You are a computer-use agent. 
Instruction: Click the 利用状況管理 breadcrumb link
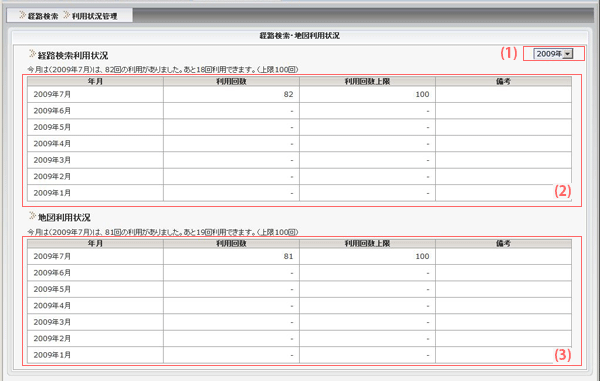click(95, 16)
